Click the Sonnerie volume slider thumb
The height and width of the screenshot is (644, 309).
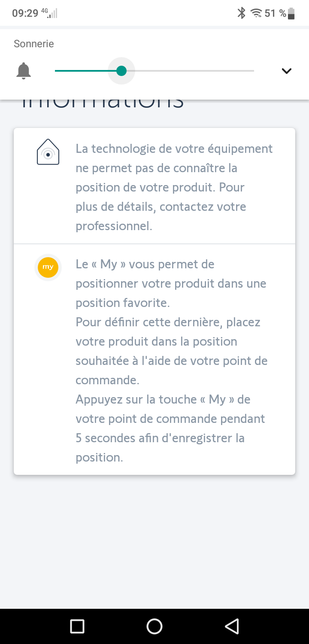pyautogui.click(x=121, y=71)
